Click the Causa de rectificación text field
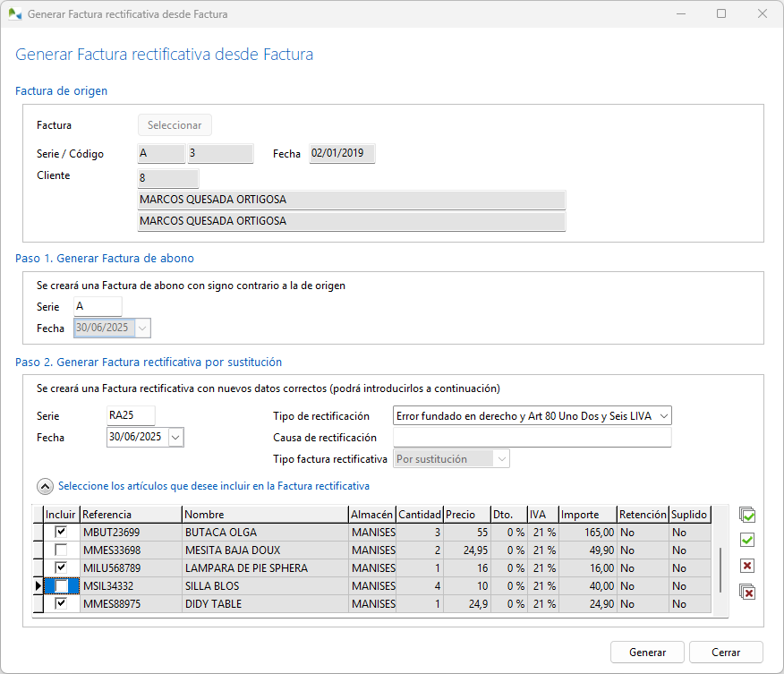The width and height of the screenshot is (784, 674). pyautogui.click(x=532, y=438)
